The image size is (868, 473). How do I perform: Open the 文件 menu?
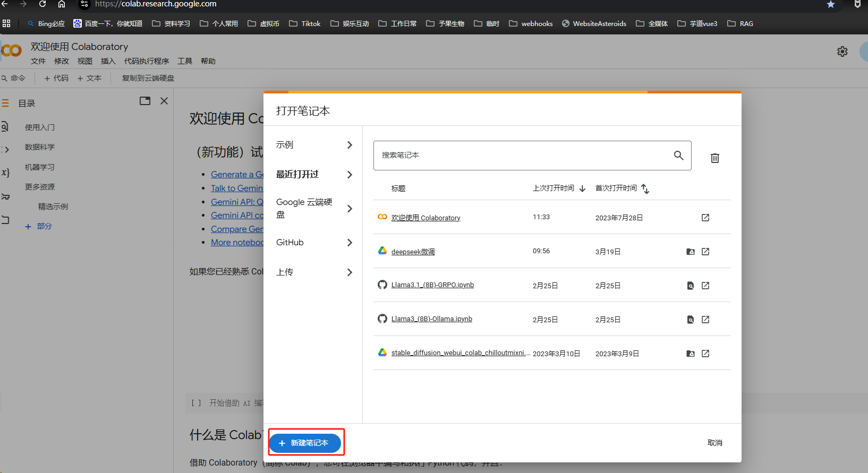click(x=38, y=61)
